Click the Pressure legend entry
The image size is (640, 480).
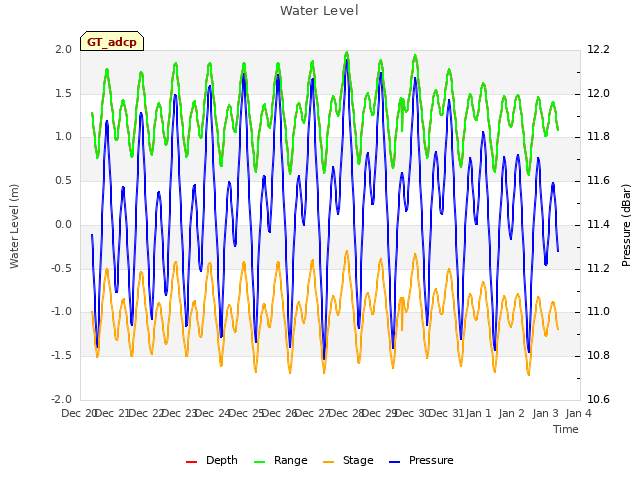(421, 460)
